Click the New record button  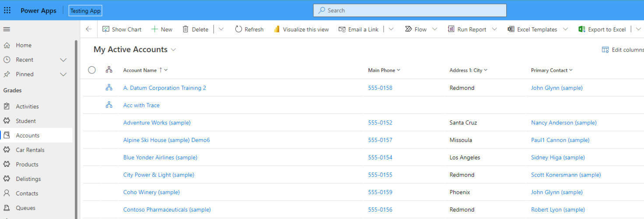(162, 29)
